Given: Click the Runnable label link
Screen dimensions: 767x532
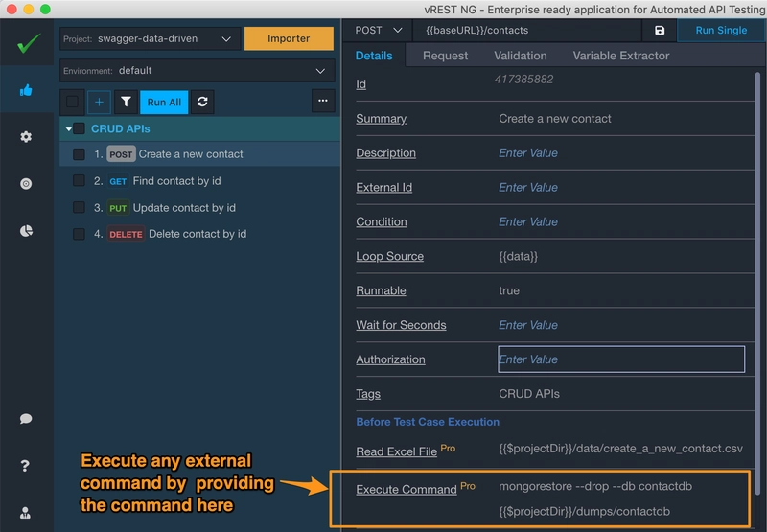Looking at the screenshot, I should tap(381, 290).
